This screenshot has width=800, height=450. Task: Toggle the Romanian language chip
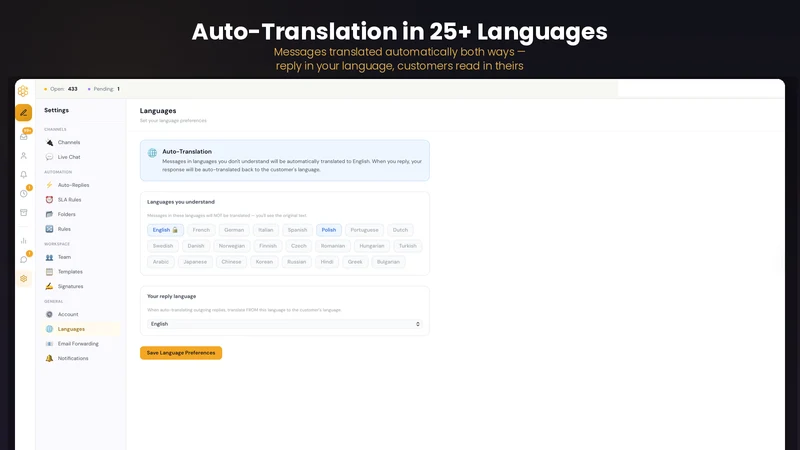tap(333, 246)
